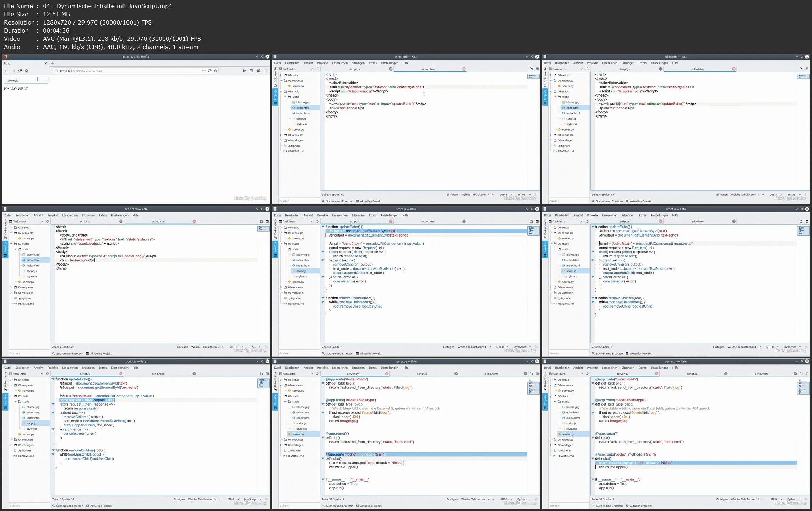Refresh project icon in Zeile 30 Kate window

pos(317,374)
